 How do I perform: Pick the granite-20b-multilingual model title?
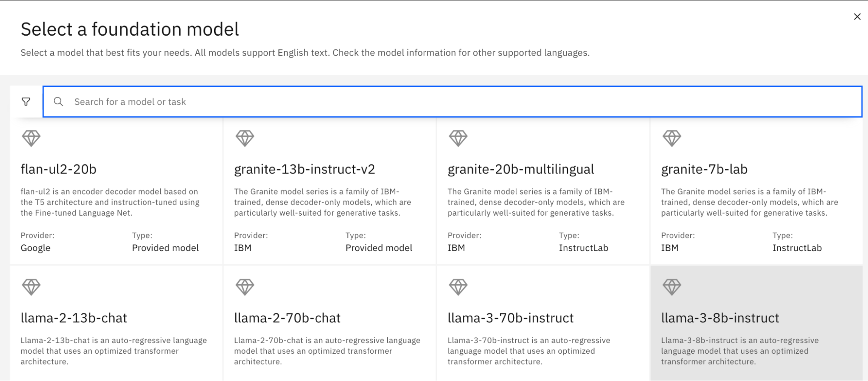click(521, 169)
